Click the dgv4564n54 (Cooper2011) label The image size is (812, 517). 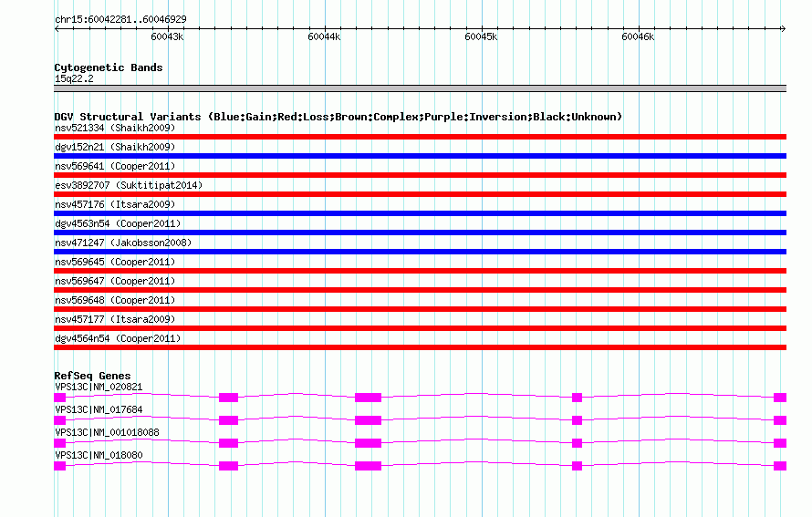tap(118, 338)
